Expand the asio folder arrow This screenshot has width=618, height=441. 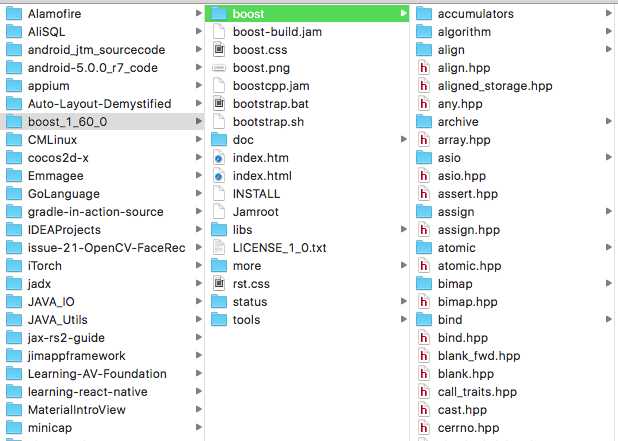click(x=609, y=157)
